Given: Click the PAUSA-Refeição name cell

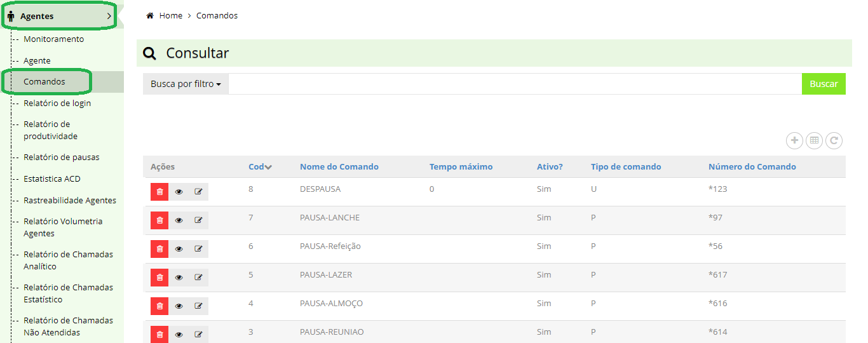Looking at the screenshot, I should (x=330, y=246).
